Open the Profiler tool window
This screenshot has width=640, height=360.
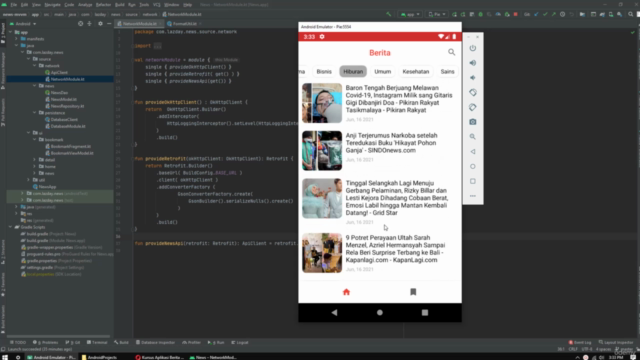point(191,342)
